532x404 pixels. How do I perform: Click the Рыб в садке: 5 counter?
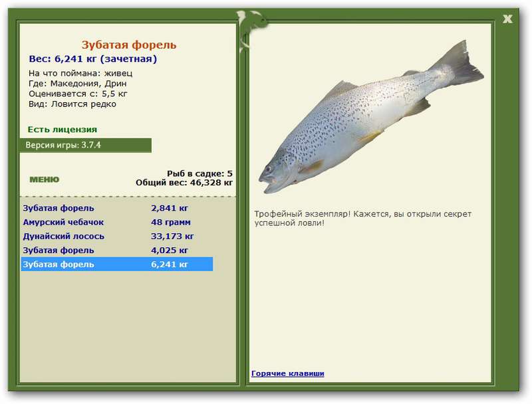(200, 173)
